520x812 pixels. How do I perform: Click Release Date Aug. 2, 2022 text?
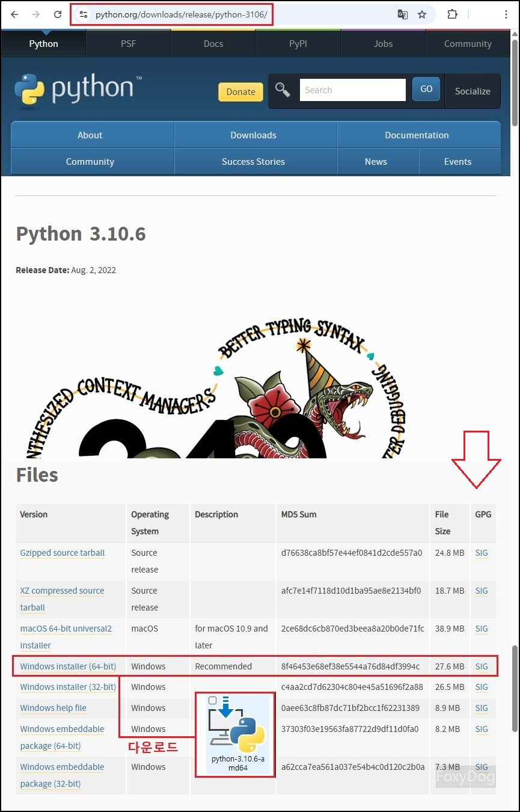[x=66, y=270]
